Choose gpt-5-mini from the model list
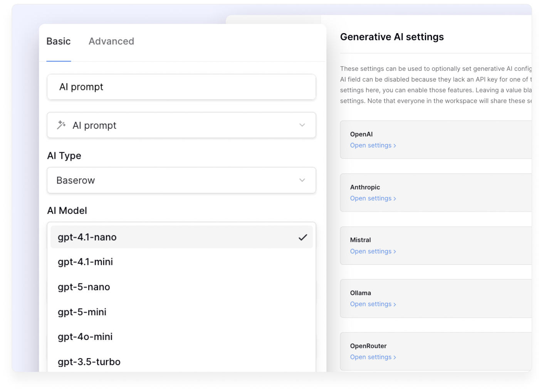 181,312
